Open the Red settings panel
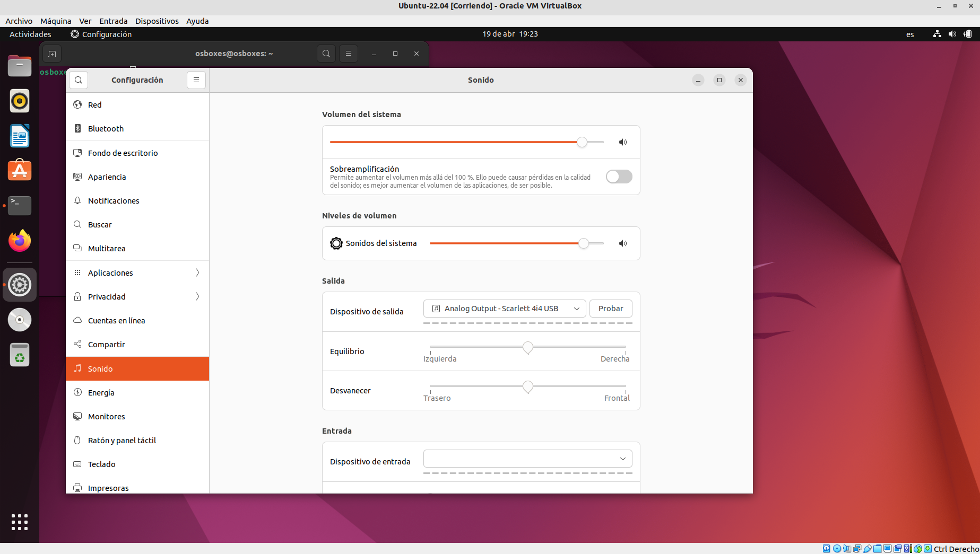Image resolution: width=980 pixels, height=554 pixels. (x=137, y=105)
